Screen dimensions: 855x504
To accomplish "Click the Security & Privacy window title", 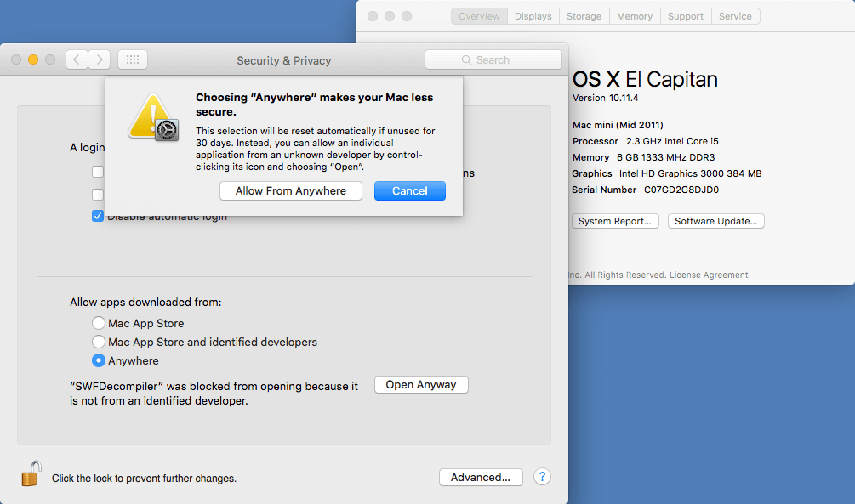I will (283, 60).
